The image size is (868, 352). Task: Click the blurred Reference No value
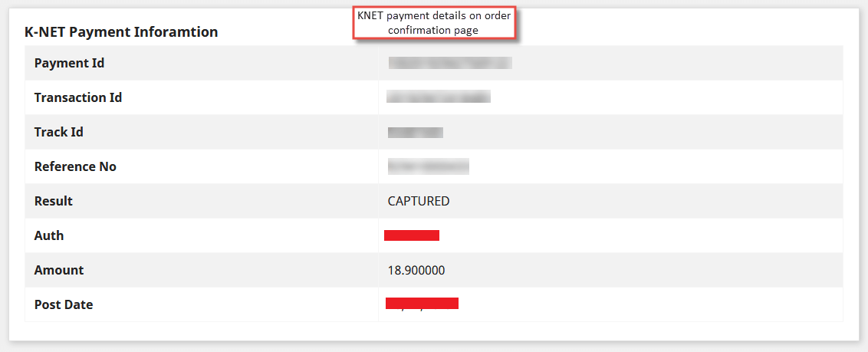(x=428, y=166)
